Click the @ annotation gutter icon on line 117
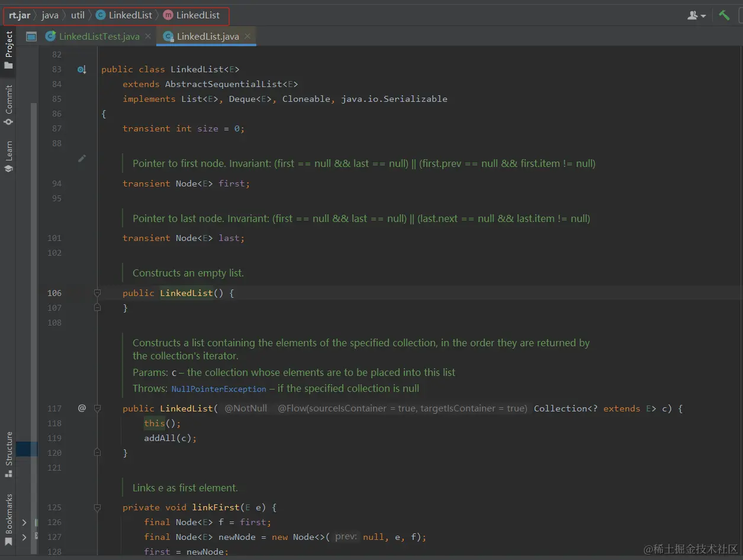 point(82,408)
